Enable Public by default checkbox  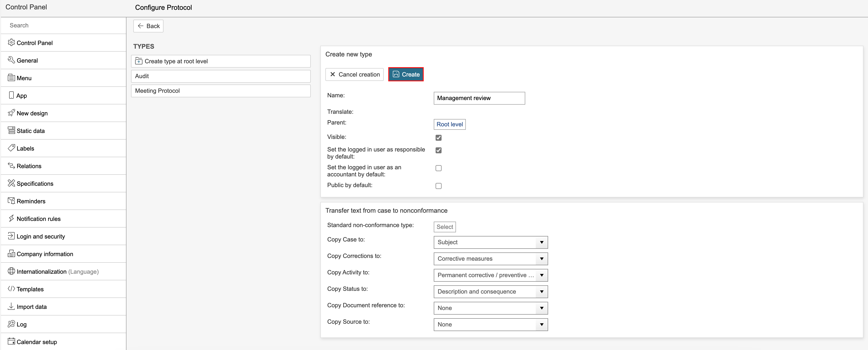pyautogui.click(x=438, y=186)
